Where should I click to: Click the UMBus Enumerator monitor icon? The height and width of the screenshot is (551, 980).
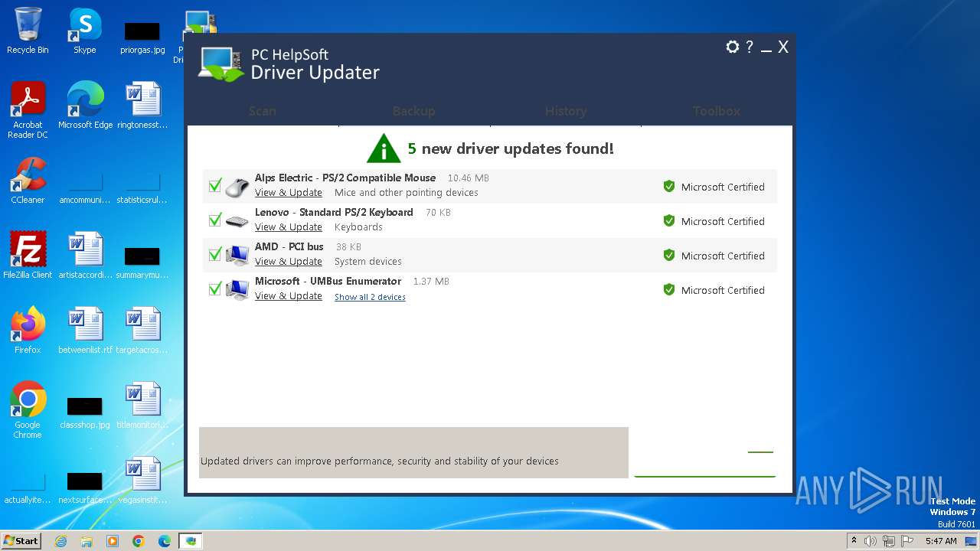237,289
